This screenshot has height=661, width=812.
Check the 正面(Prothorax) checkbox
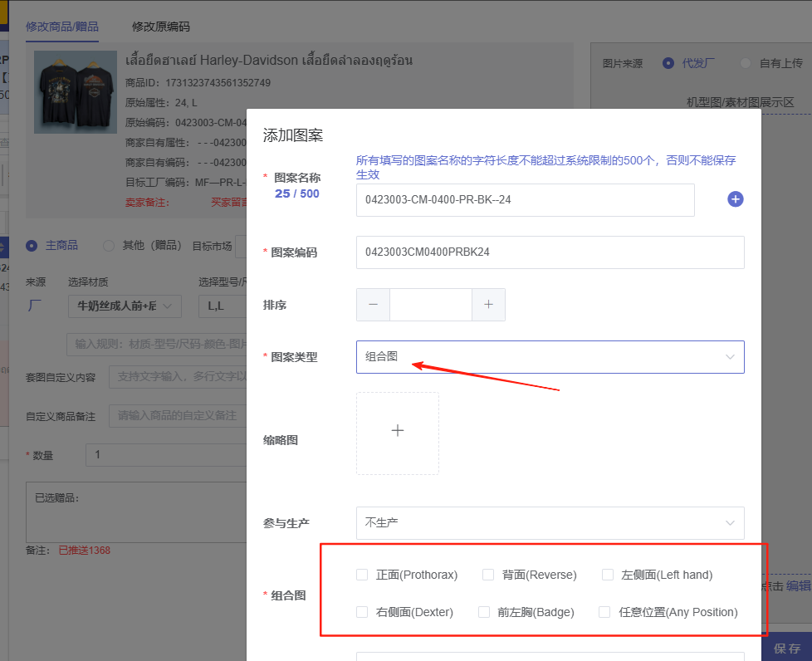click(x=362, y=575)
